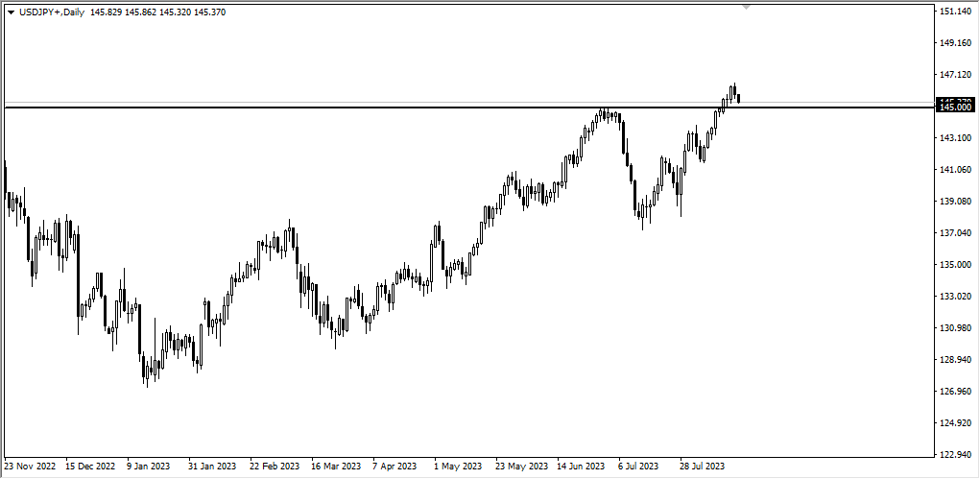This screenshot has height=479, width=980.
Task: Click the 16 Mar 2023 date label
Action: (x=336, y=467)
